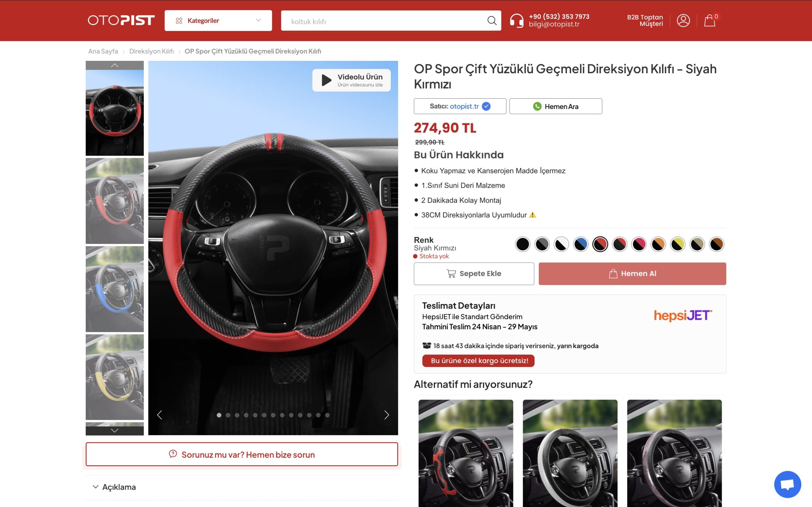Open the live chat bubble
Screen dimensions: 812x507
click(787, 484)
